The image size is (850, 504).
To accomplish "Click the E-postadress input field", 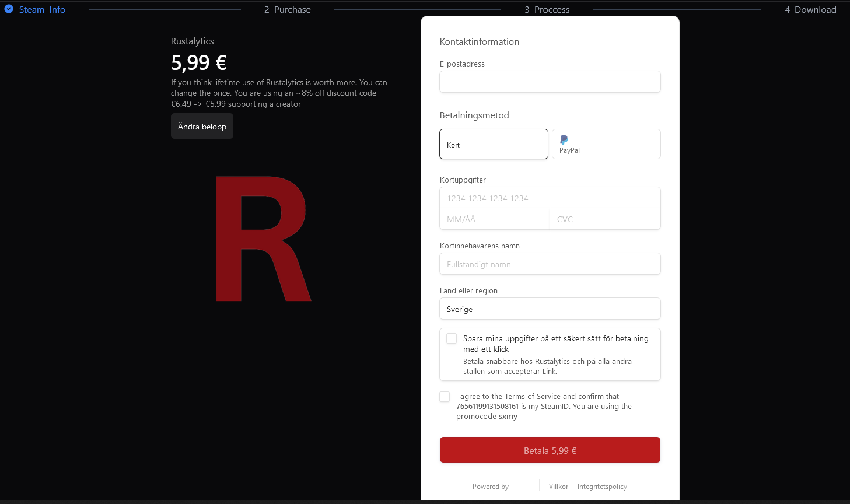I will pyautogui.click(x=549, y=82).
